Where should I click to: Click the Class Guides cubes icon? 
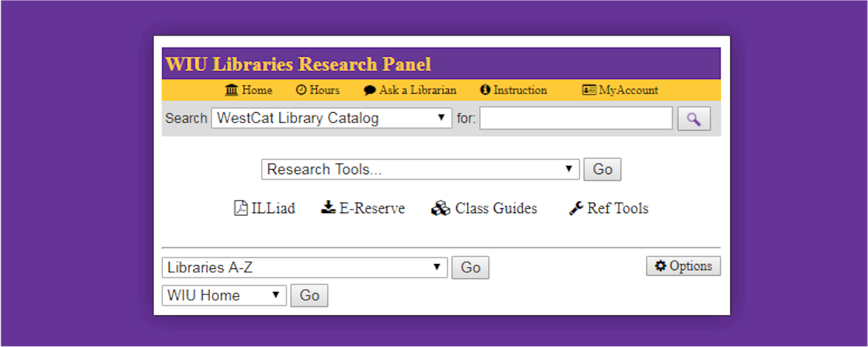[440, 209]
